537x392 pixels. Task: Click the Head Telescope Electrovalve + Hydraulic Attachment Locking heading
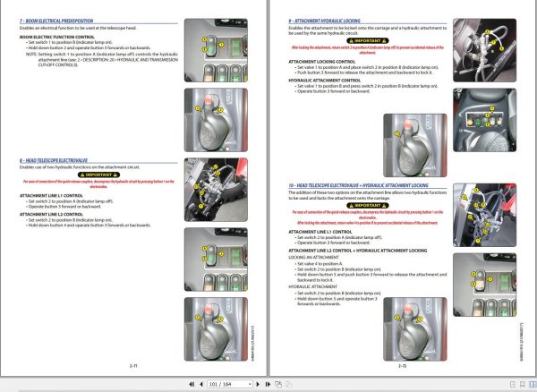tap(358, 185)
